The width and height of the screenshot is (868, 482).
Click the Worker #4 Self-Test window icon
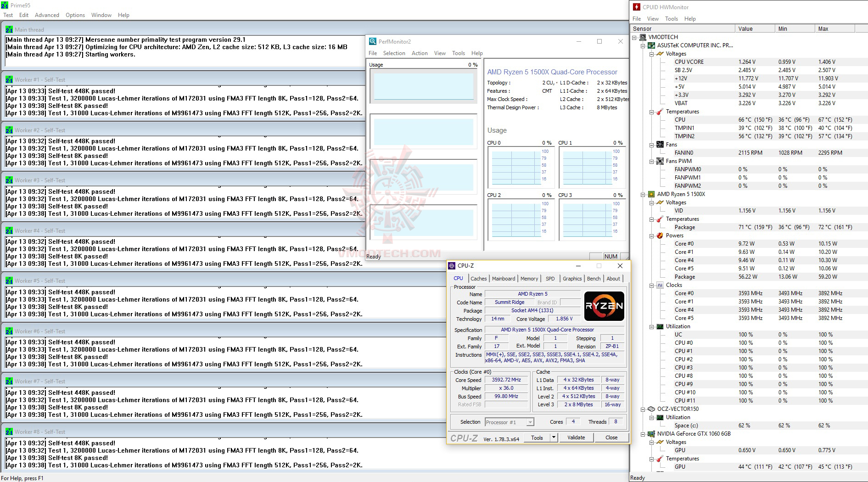[9, 230]
